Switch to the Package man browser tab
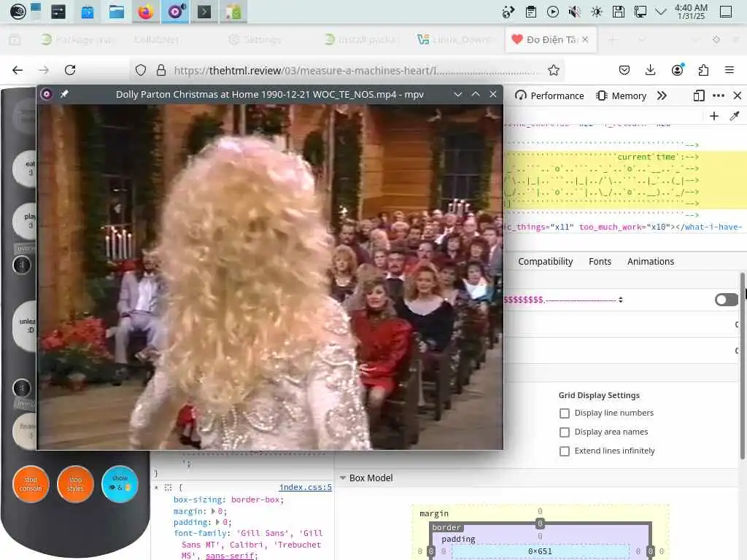 point(79,39)
